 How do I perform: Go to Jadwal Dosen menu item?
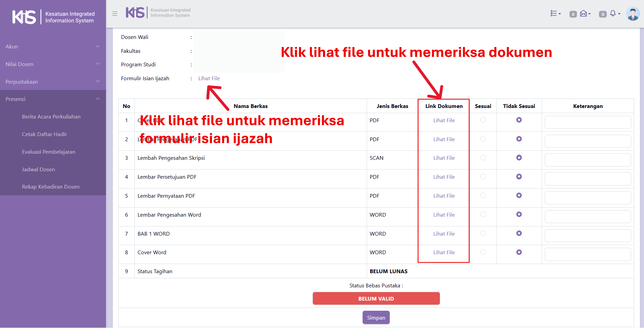tap(38, 169)
